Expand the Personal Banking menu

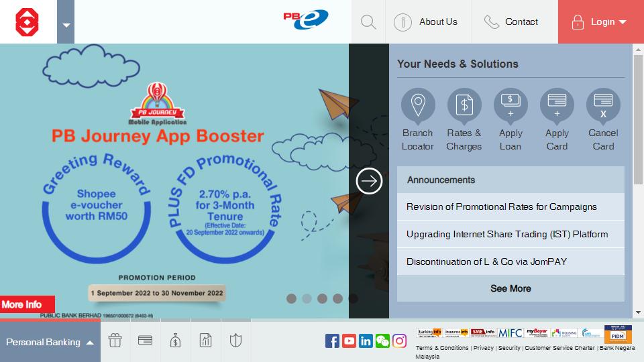(50, 342)
